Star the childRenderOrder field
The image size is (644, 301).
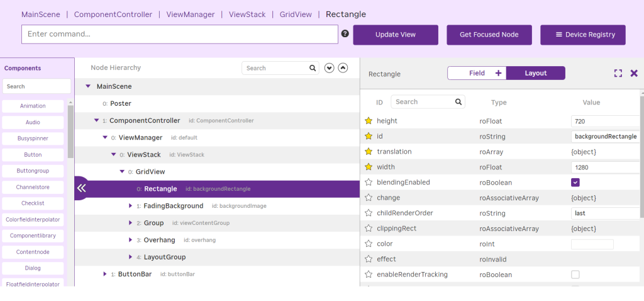pos(369,213)
